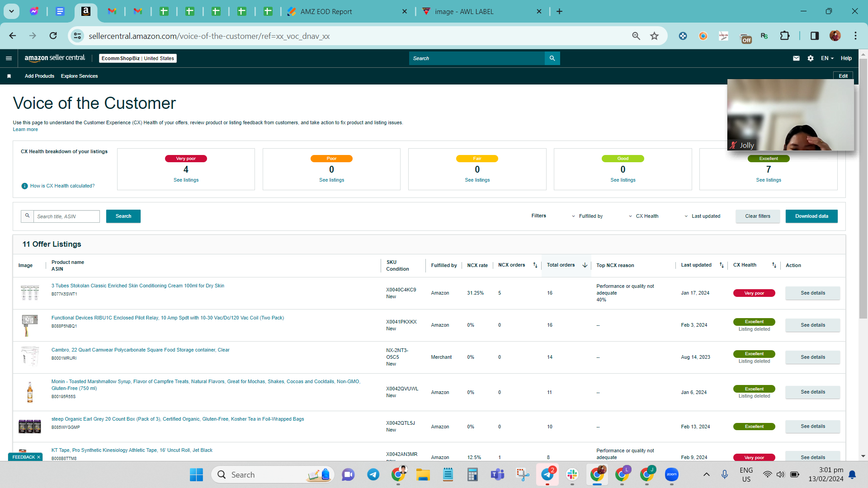Open the settings gear icon
The width and height of the screenshot is (868, 488).
point(811,58)
